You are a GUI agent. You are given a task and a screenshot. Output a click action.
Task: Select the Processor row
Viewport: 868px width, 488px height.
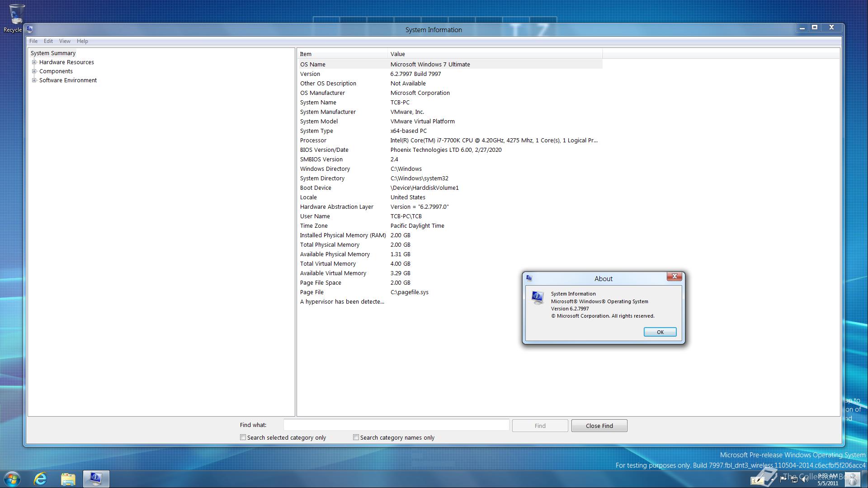point(450,141)
